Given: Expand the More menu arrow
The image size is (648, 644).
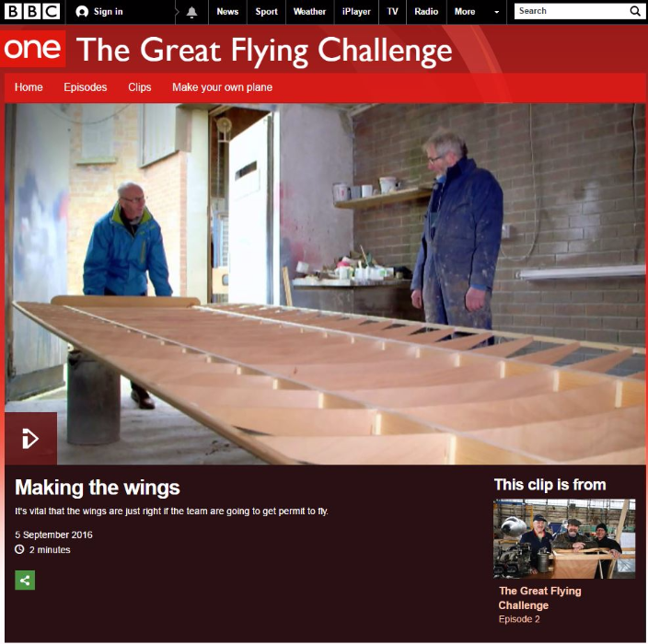Looking at the screenshot, I should point(497,12).
